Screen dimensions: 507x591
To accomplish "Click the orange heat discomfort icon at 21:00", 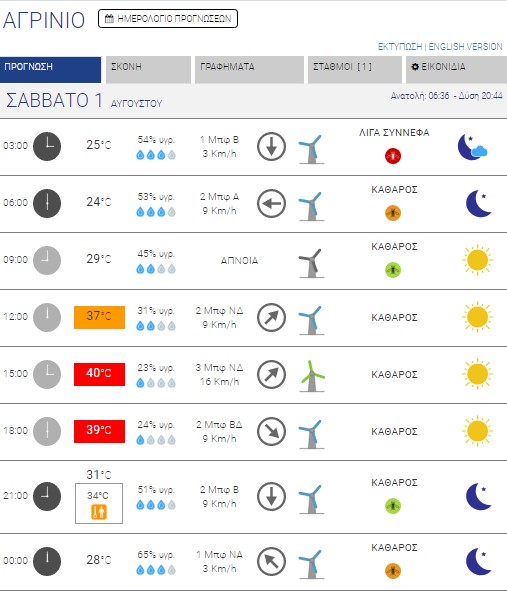I will click(x=99, y=512).
